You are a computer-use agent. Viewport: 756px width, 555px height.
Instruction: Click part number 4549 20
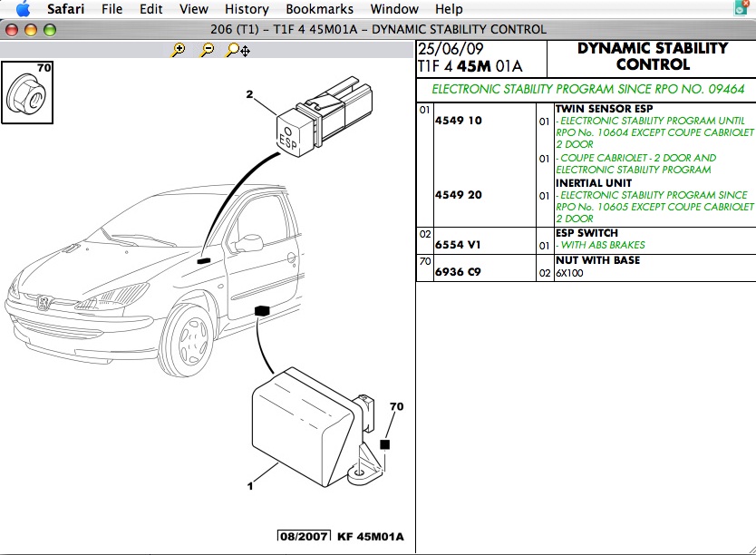458,195
